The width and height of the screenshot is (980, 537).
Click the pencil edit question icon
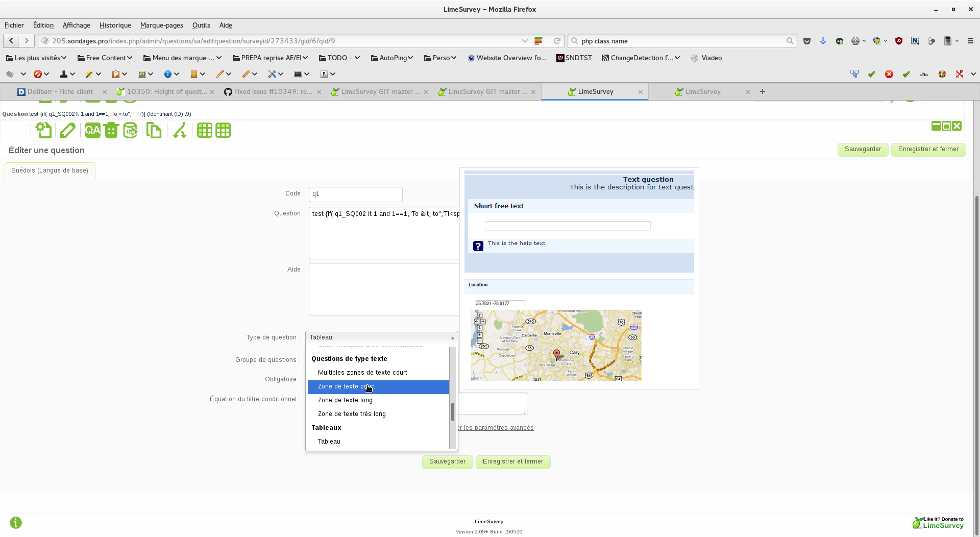coord(67,131)
